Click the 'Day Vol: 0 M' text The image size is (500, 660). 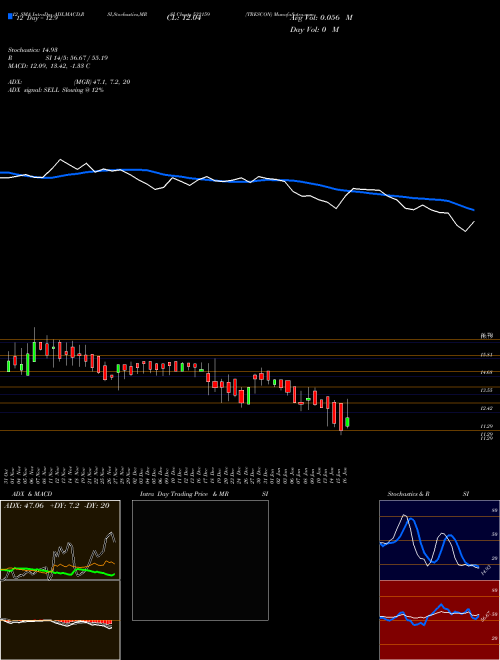coord(314,30)
